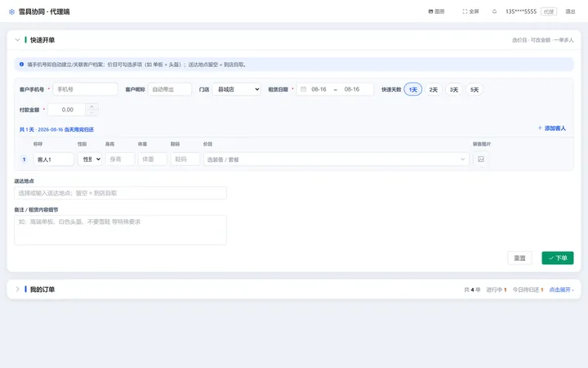Focus the 客户手机号 phone input
The height and width of the screenshot is (368, 588).
pyautogui.click(x=85, y=89)
